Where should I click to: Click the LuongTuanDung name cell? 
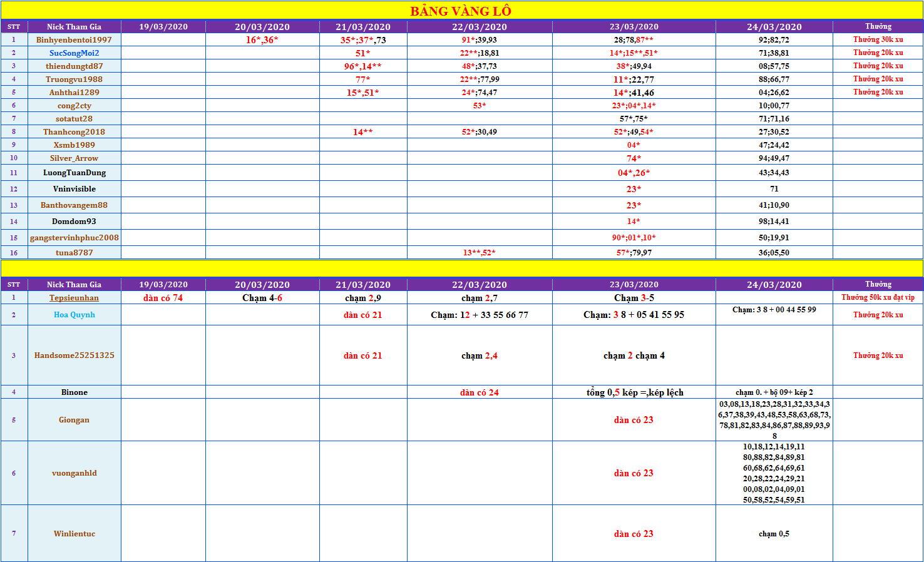point(74,172)
